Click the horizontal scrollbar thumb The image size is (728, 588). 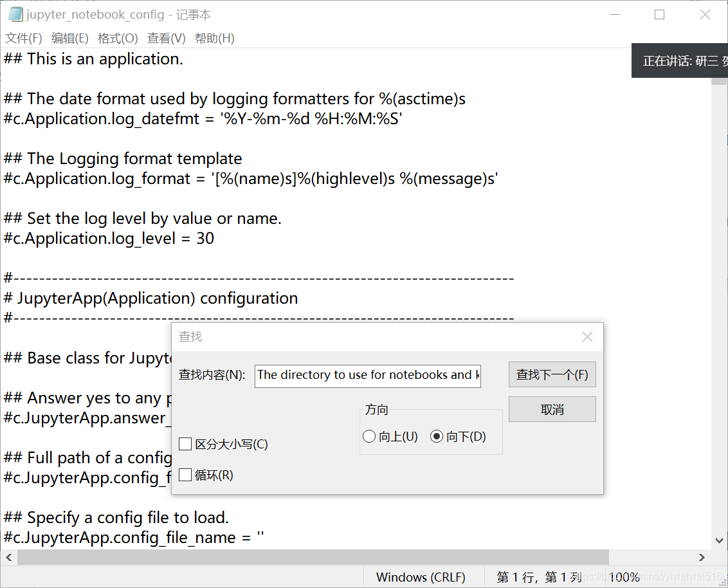tap(313, 557)
